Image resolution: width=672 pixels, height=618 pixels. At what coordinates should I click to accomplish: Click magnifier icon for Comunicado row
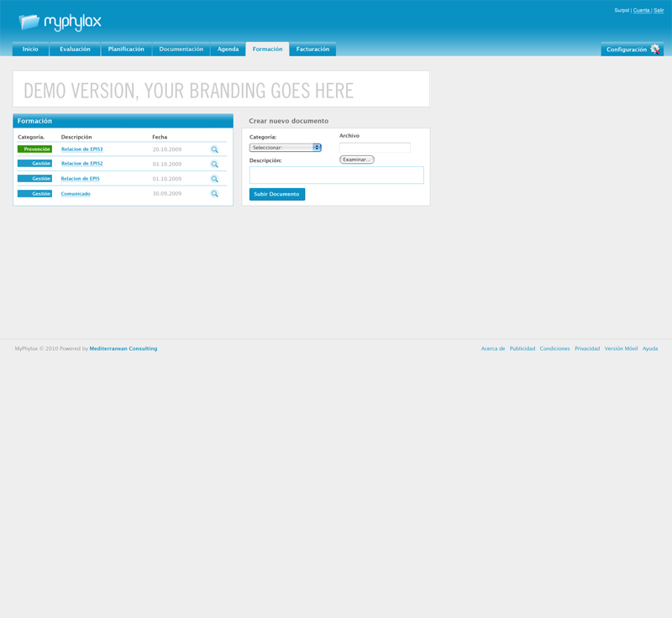[x=214, y=194]
